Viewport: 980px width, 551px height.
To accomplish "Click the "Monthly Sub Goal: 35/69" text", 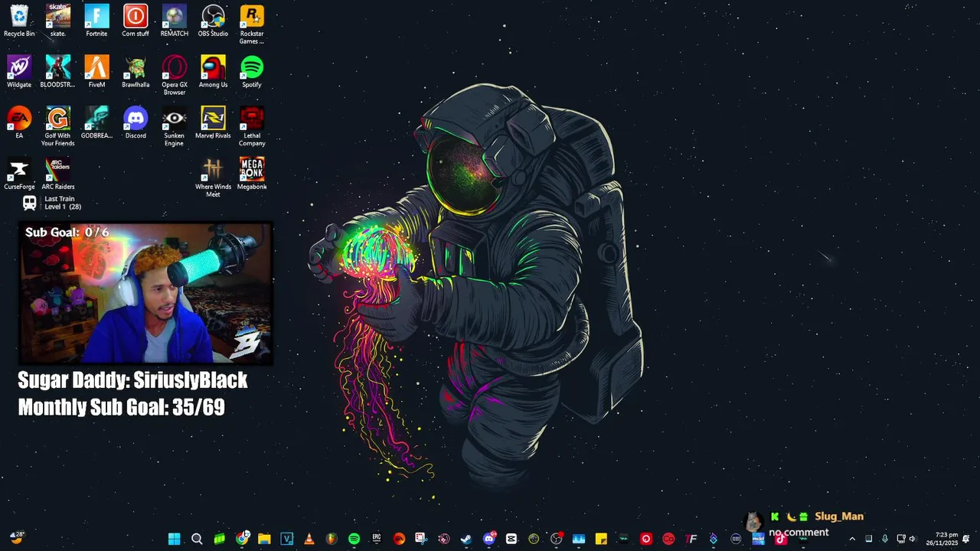I will 121,407.
